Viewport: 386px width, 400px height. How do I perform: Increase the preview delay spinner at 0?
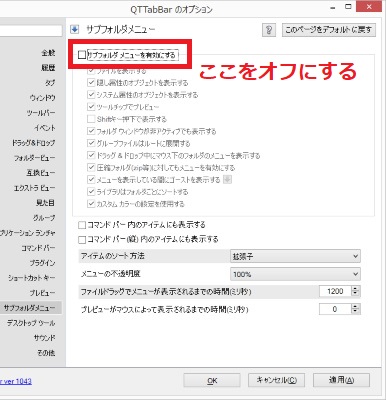[x=356, y=306]
